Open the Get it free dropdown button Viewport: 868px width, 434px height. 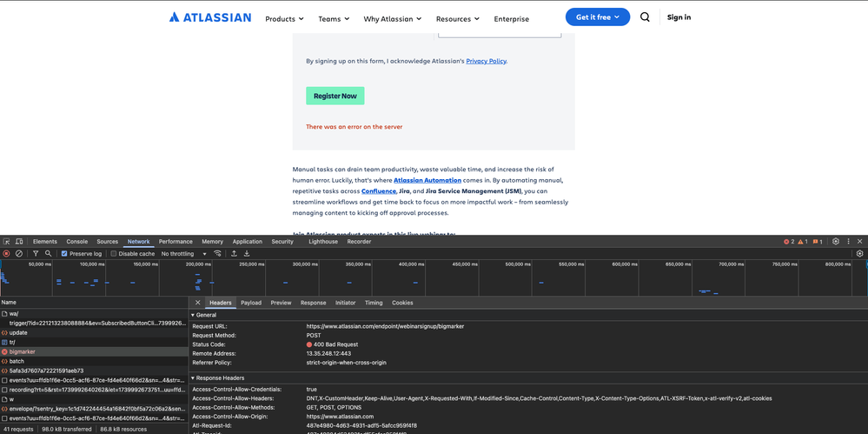597,17
